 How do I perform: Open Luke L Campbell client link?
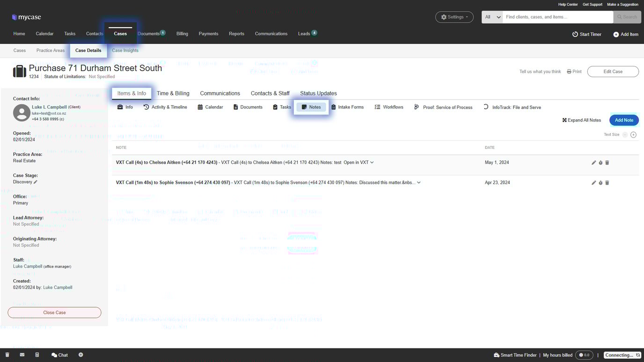click(x=49, y=107)
